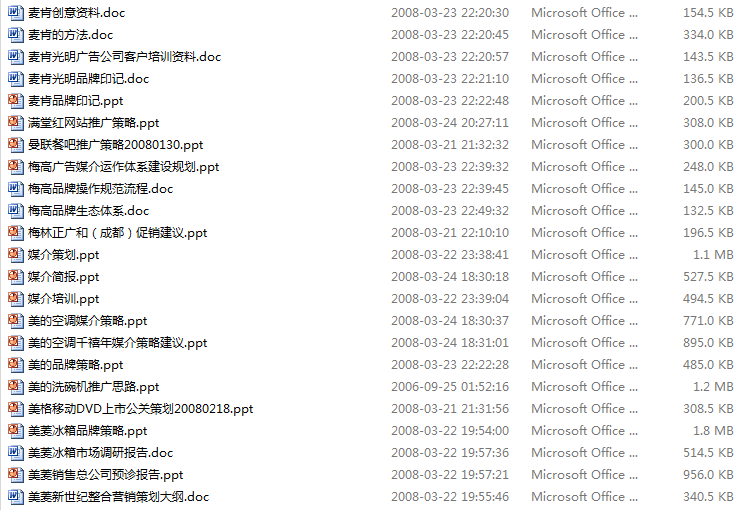The width and height of the screenshot is (752, 510).
Task: Click the 527.5 KB size for 媒介简报.ppt
Action: point(708,277)
